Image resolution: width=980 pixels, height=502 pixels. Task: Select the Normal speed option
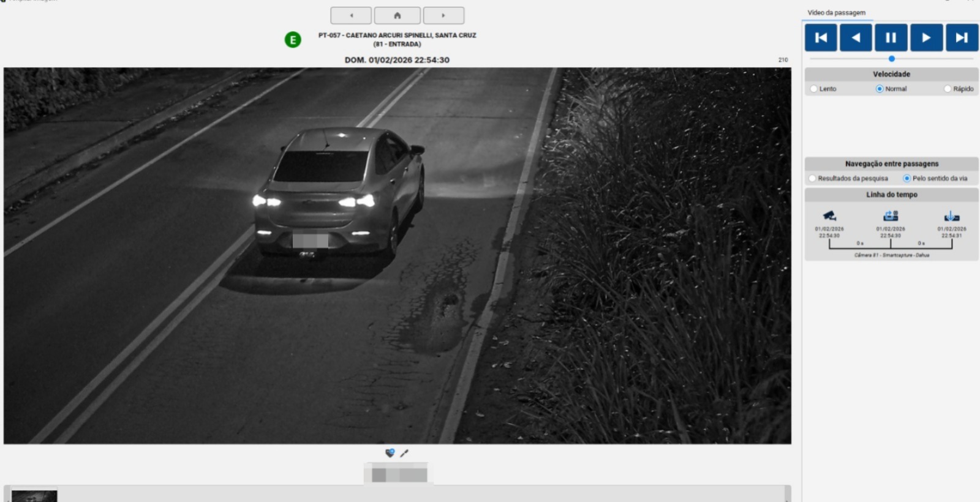coord(880,89)
